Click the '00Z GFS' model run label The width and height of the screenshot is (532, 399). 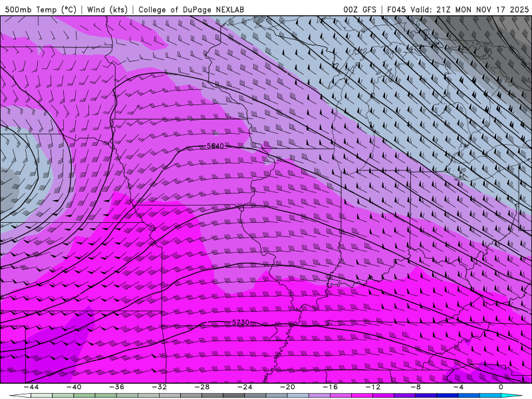coord(360,9)
